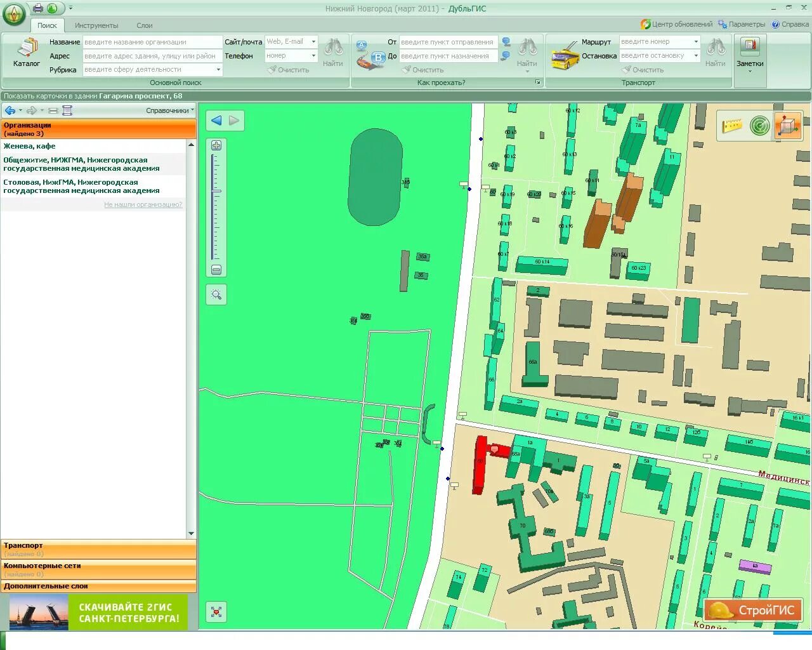This screenshot has width=812, height=650.
Task: Click the forward arrow in directory panel
Action: (x=32, y=110)
